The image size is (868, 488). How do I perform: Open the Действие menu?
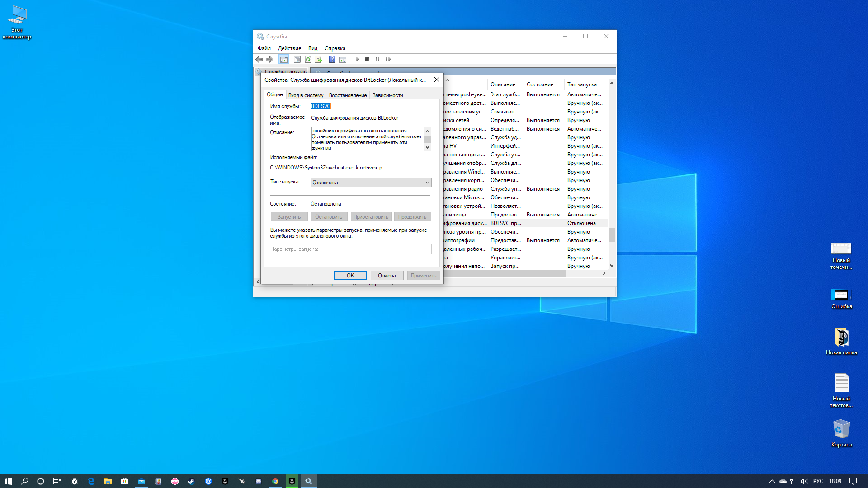pos(289,48)
